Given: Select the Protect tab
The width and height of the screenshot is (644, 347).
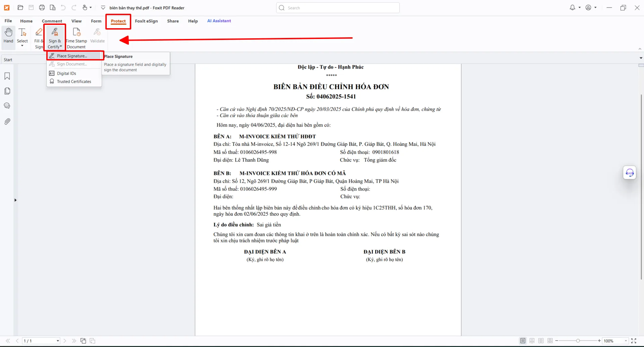Looking at the screenshot, I should [118, 21].
